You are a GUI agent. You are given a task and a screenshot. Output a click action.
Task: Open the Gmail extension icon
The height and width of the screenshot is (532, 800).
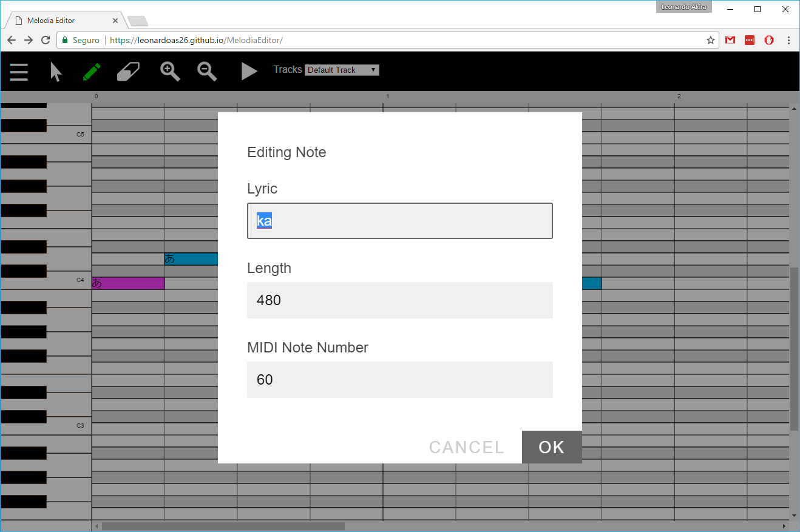tap(730, 40)
